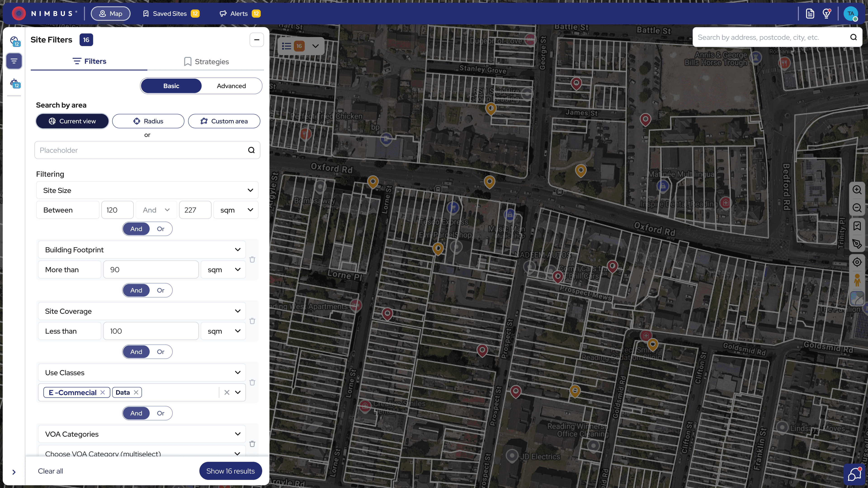The height and width of the screenshot is (488, 868).
Task: Click the map zoom in icon
Action: (x=857, y=190)
